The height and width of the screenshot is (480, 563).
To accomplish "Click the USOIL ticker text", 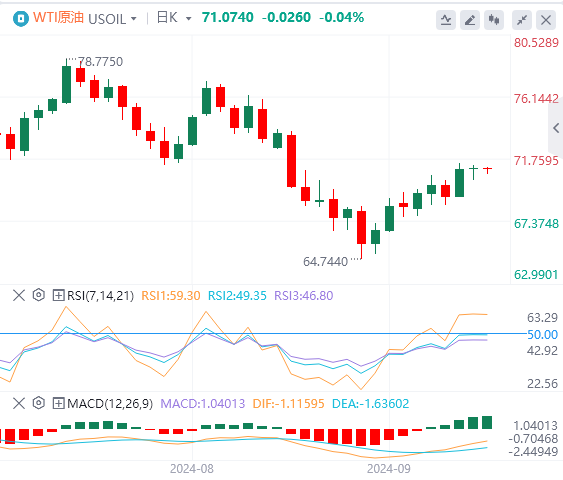I will click(x=107, y=19).
